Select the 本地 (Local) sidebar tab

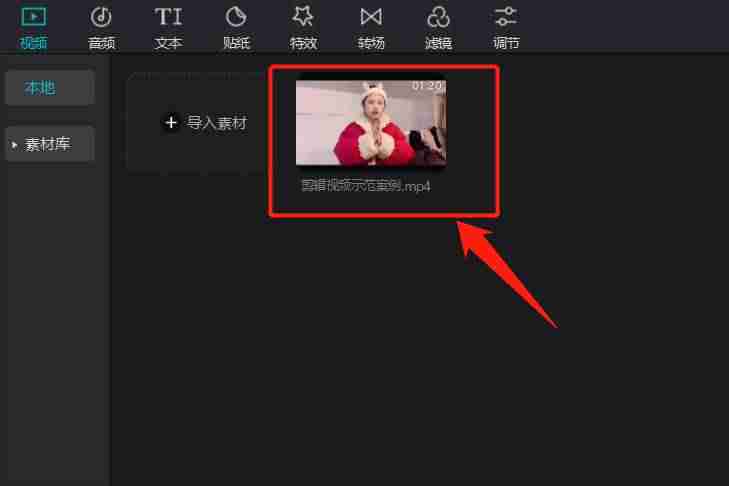[50, 88]
